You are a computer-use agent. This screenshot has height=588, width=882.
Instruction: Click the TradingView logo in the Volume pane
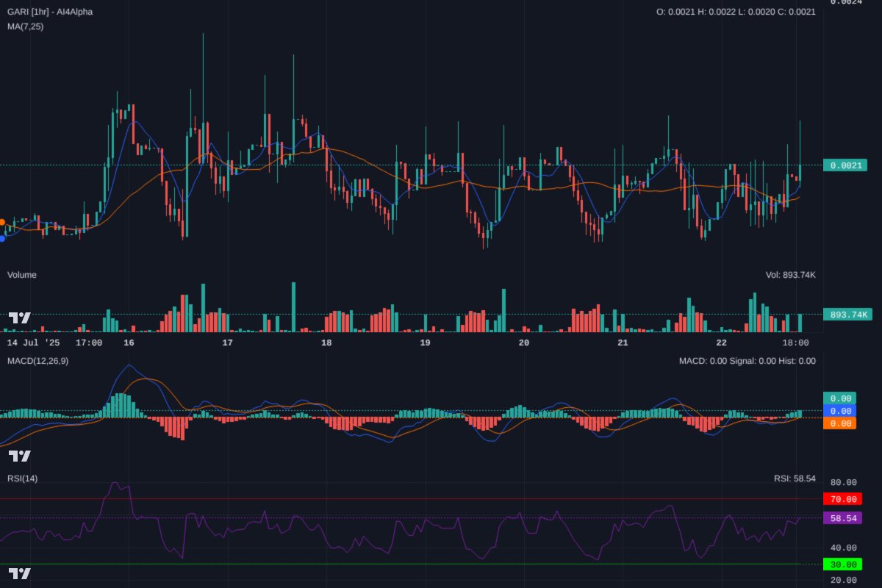20,318
